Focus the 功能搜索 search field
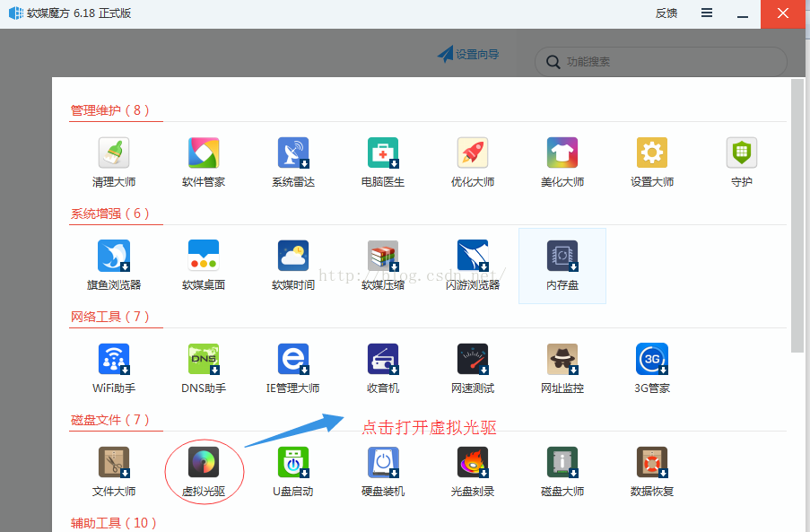The height and width of the screenshot is (532, 810). 661,62
